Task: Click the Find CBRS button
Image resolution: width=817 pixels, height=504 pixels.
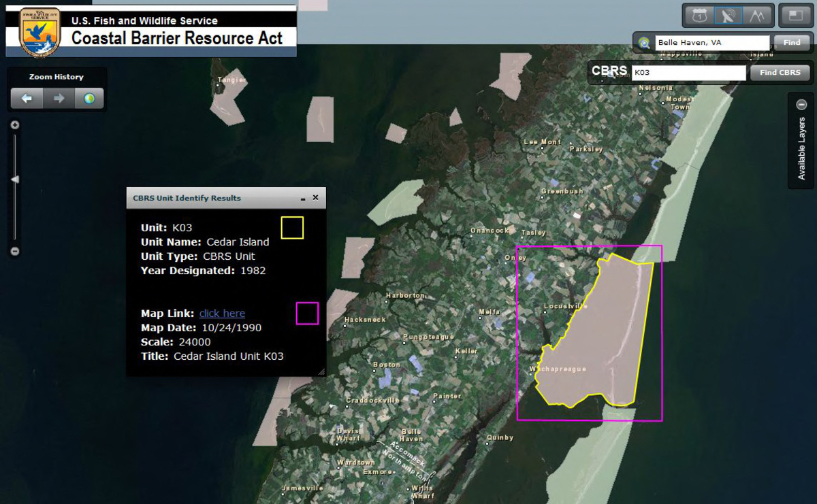Action: [x=780, y=73]
